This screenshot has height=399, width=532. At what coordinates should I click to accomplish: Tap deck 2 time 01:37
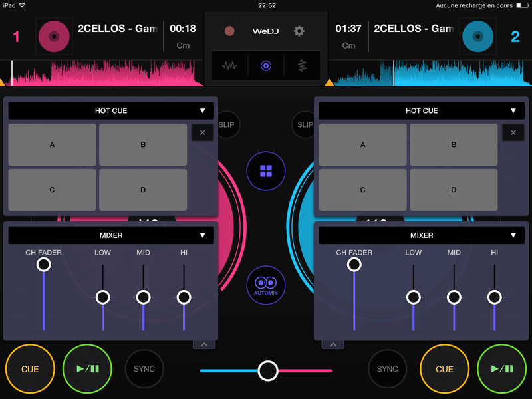[x=348, y=29]
